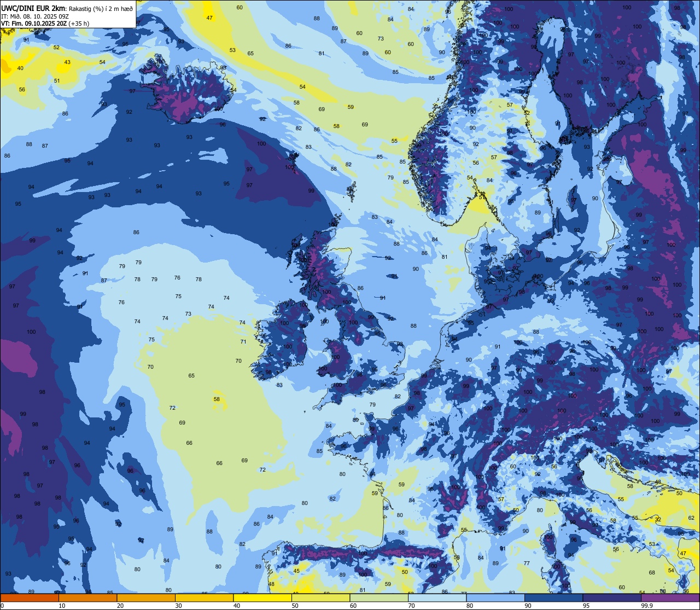Click the 70–80 pale blue legend swatch

437,598
